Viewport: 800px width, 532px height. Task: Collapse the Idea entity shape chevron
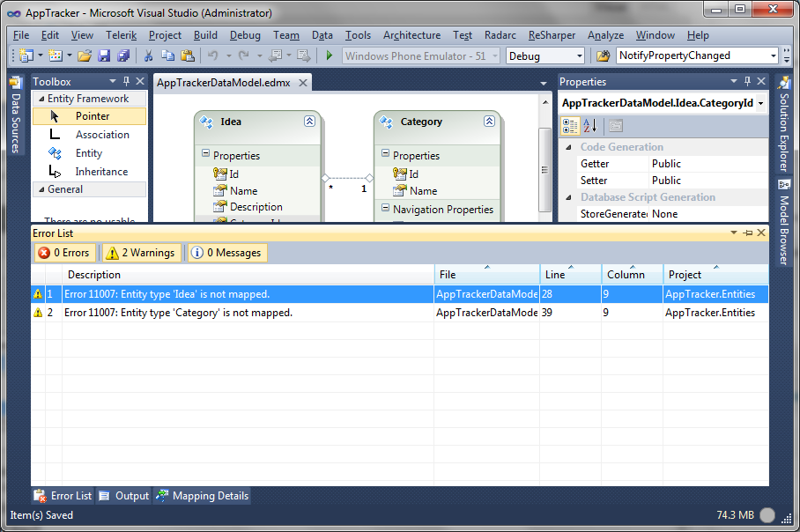(x=310, y=121)
